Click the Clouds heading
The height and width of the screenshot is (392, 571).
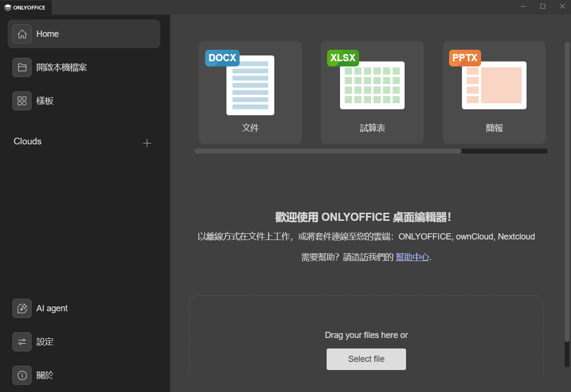[28, 141]
